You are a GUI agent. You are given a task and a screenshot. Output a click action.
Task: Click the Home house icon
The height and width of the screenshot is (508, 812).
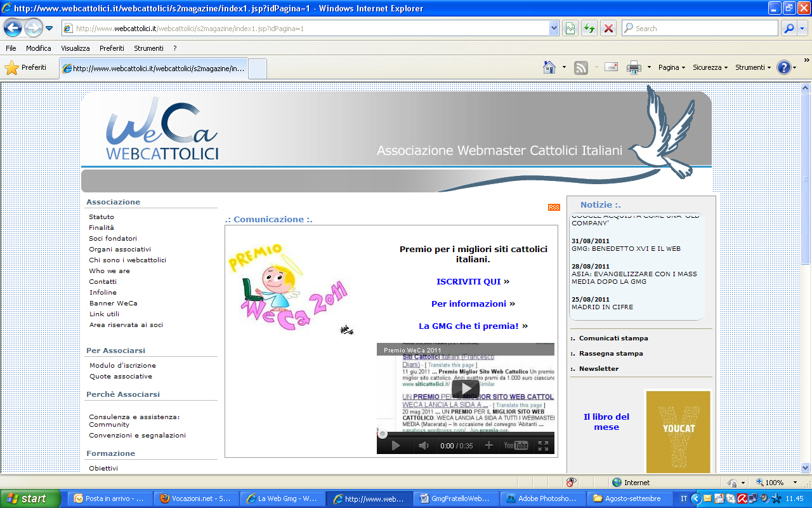click(549, 67)
